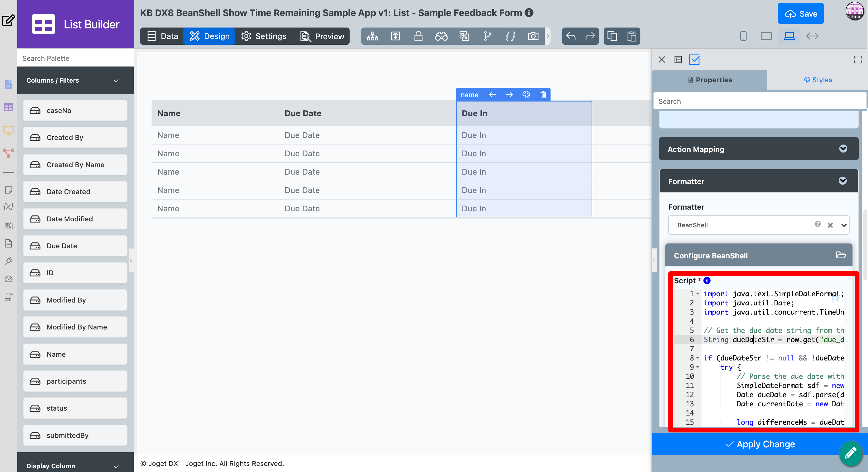Undo the last change

click(x=570, y=36)
